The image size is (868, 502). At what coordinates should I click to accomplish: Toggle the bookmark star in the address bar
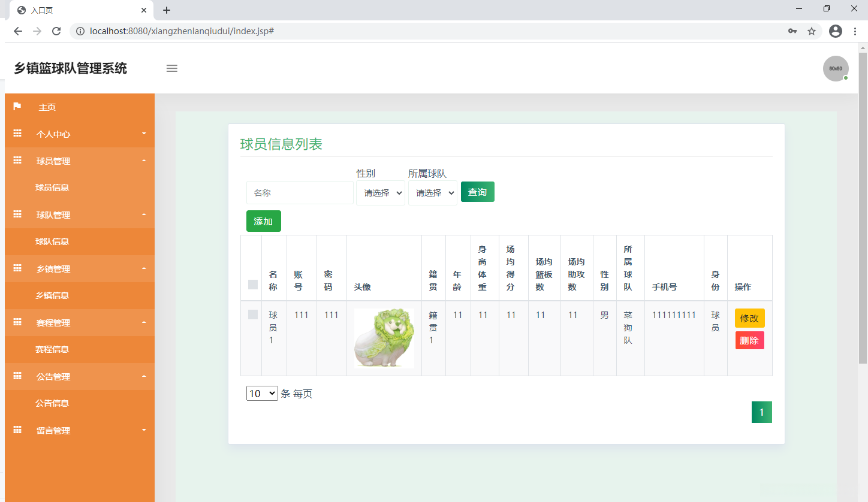click(x=812, y=31)
